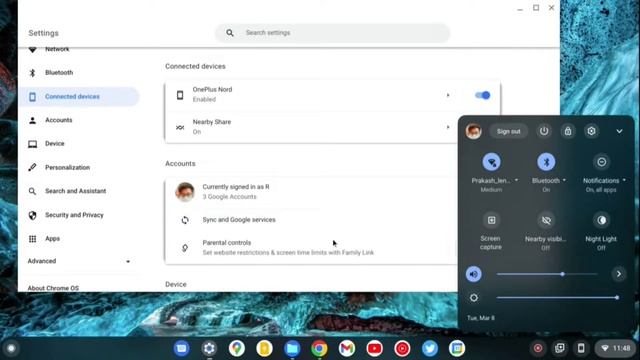
Task: Open Twitter on the shelf
Action: [429, 348]
